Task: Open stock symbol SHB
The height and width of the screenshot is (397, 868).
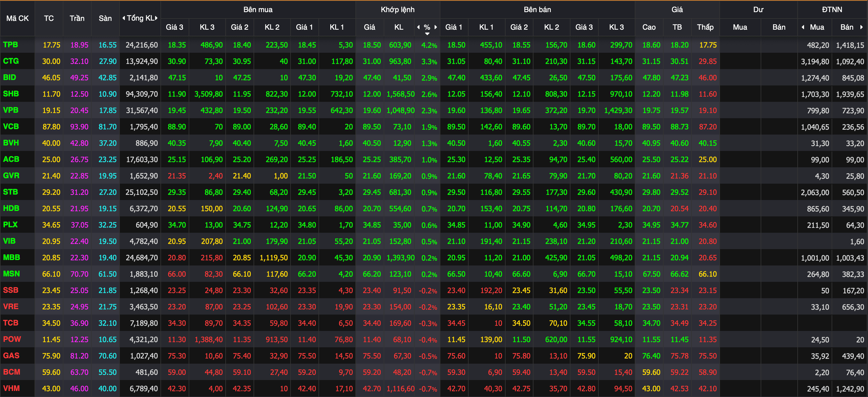Action: (11, 94)
